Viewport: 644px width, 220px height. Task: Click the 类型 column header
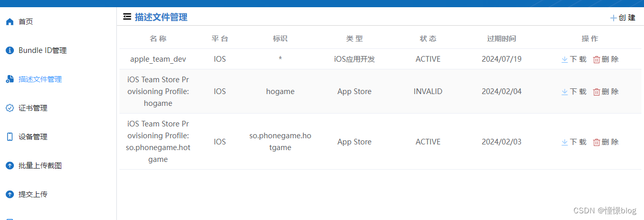(355, 39)
